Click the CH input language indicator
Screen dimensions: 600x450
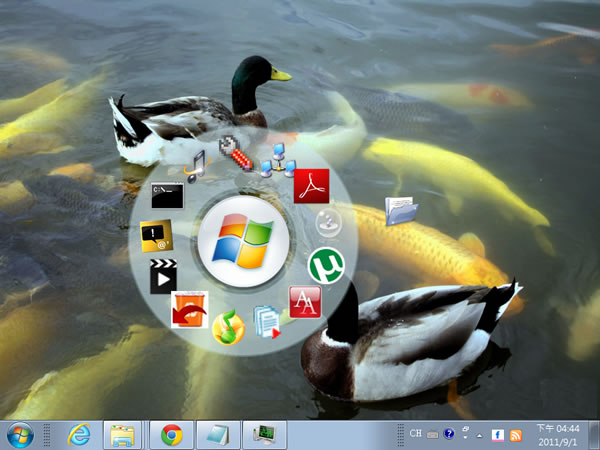pyautogui.click(x=415, y=434)
